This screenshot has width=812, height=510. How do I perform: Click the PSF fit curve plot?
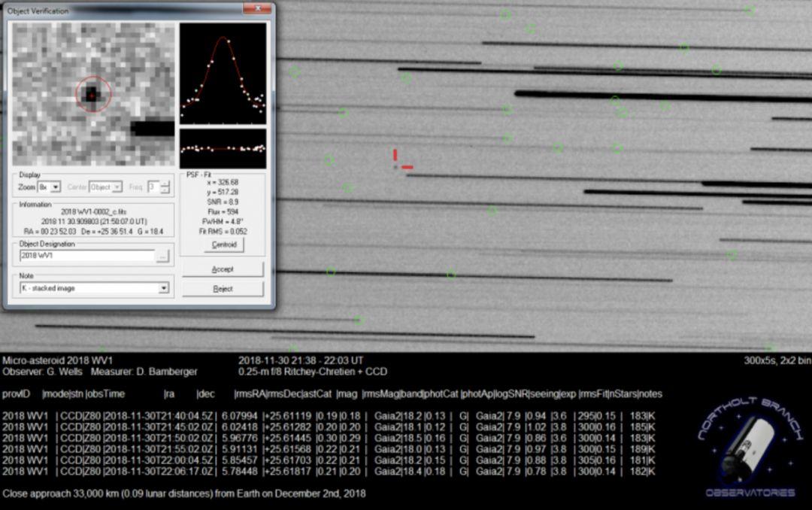coord(223,74)
